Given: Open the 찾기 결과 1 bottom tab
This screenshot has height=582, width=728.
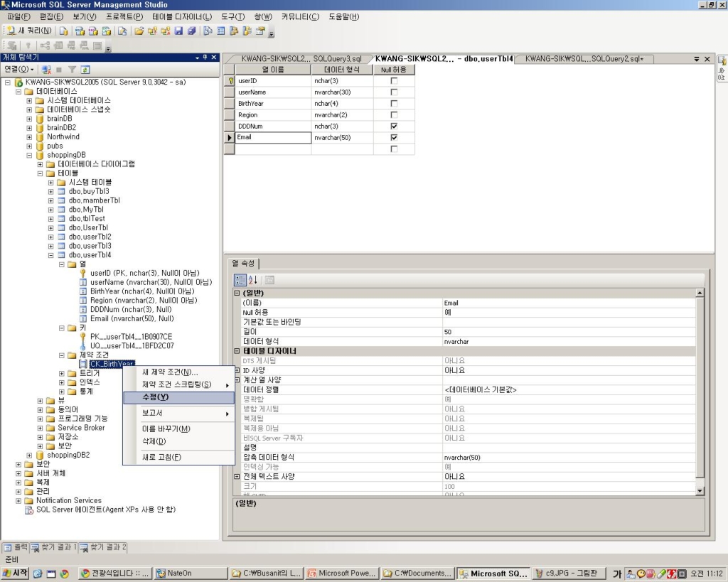Looking at the screenshot, I should coord(54,547).
